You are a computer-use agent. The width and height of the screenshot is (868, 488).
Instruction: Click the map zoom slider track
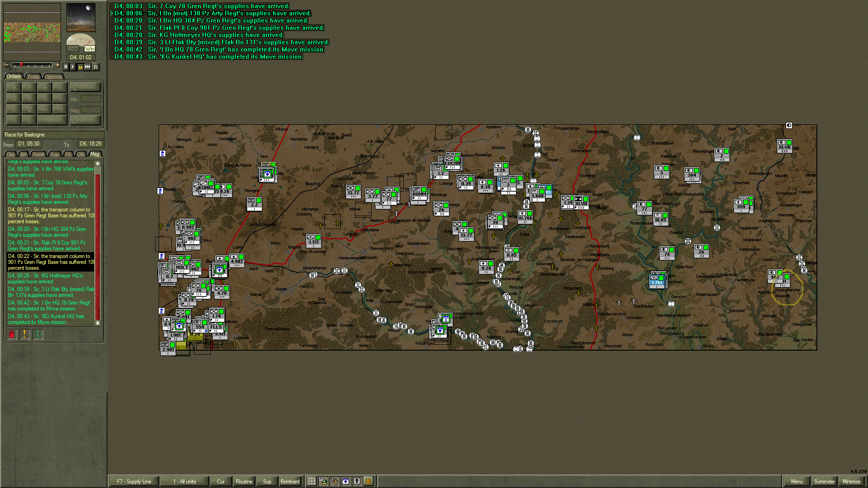(33, 65)
